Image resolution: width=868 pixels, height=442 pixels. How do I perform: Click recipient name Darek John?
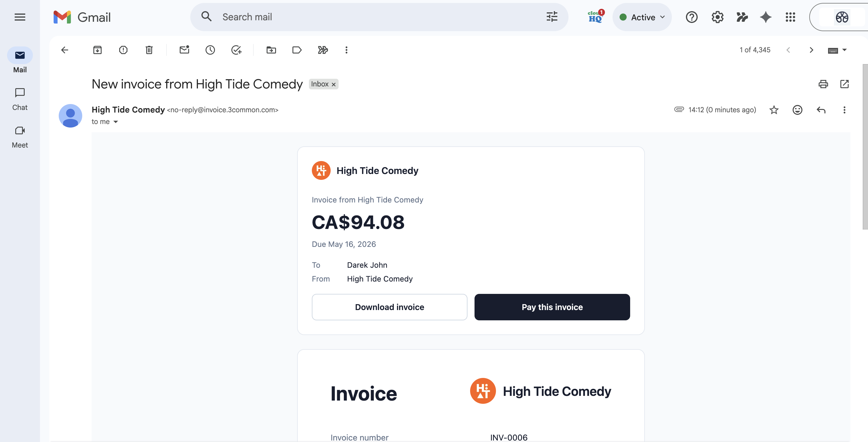click(367, 265)
